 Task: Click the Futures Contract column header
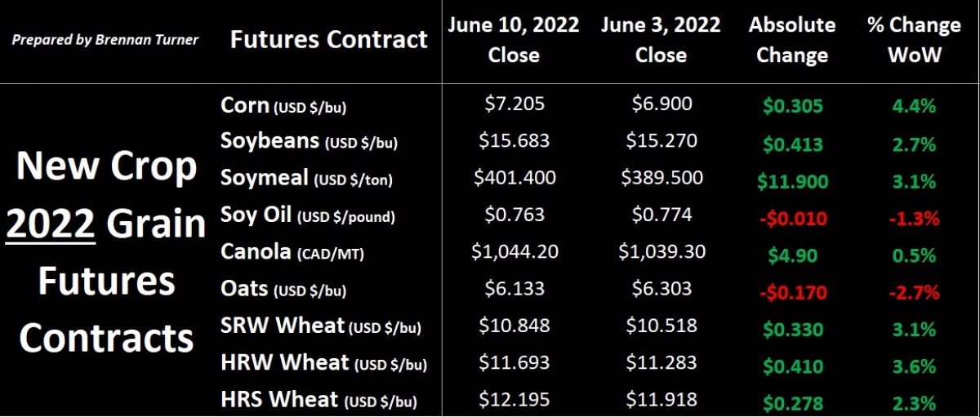pyautogui.click(x=328, y=39)
